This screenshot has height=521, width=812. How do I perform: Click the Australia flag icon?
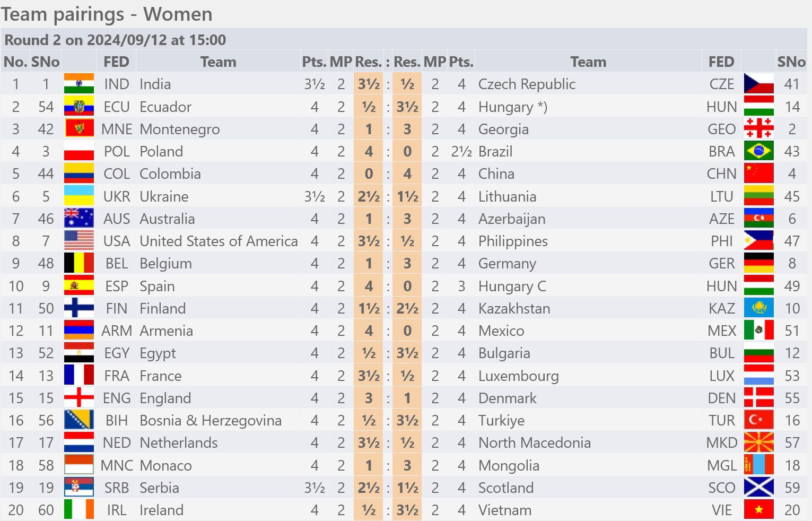(x=78, y=219)
